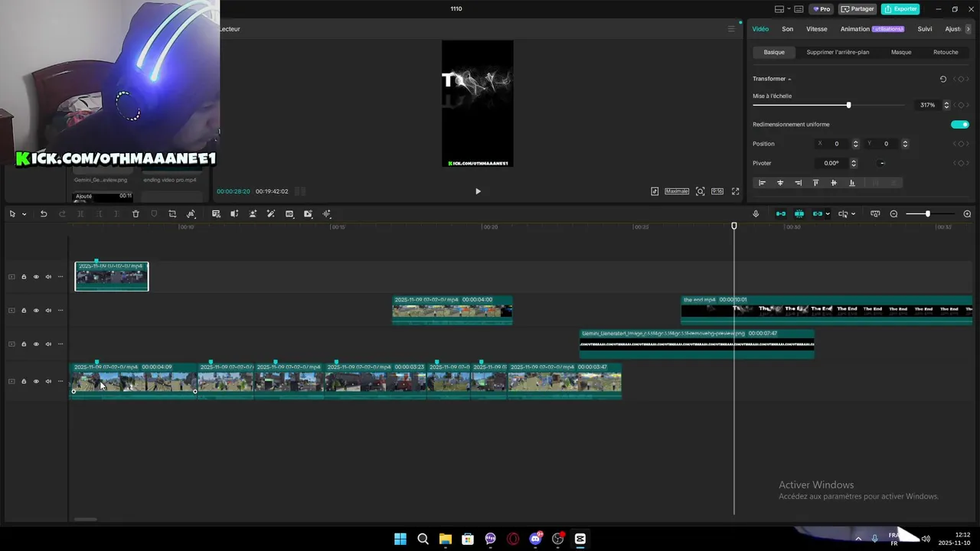
Task: Toggle main track magnet snapping
Action: [x=780, y=214]
